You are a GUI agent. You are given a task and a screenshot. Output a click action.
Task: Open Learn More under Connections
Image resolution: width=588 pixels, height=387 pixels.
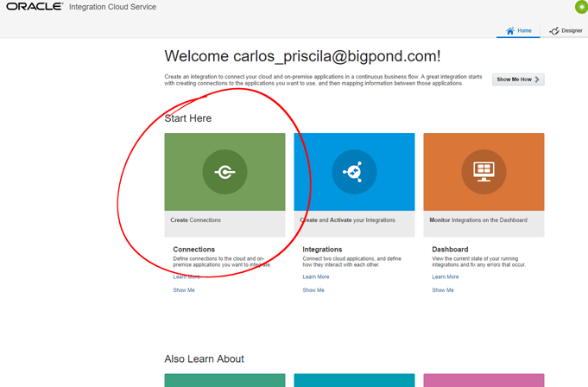186,276
